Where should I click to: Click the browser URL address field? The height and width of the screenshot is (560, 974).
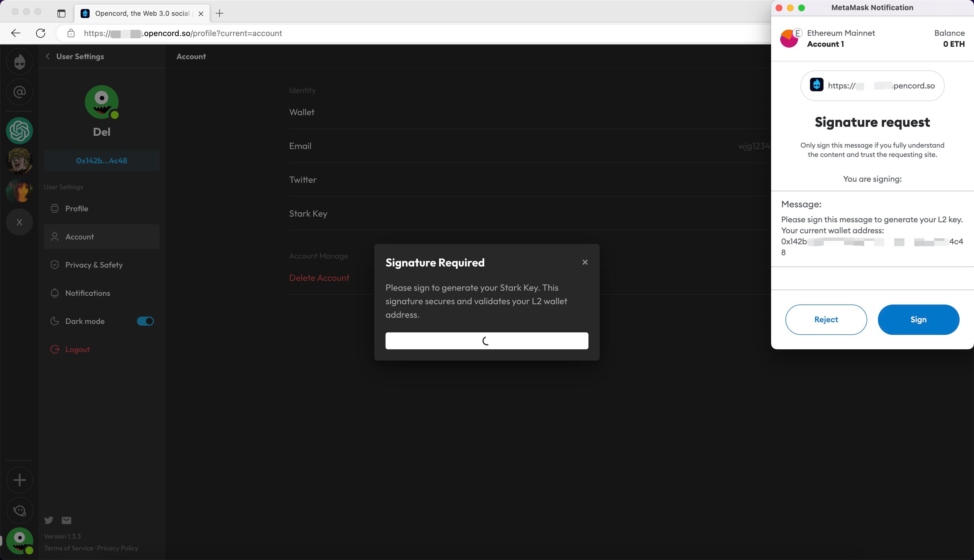tap(413, 34)
